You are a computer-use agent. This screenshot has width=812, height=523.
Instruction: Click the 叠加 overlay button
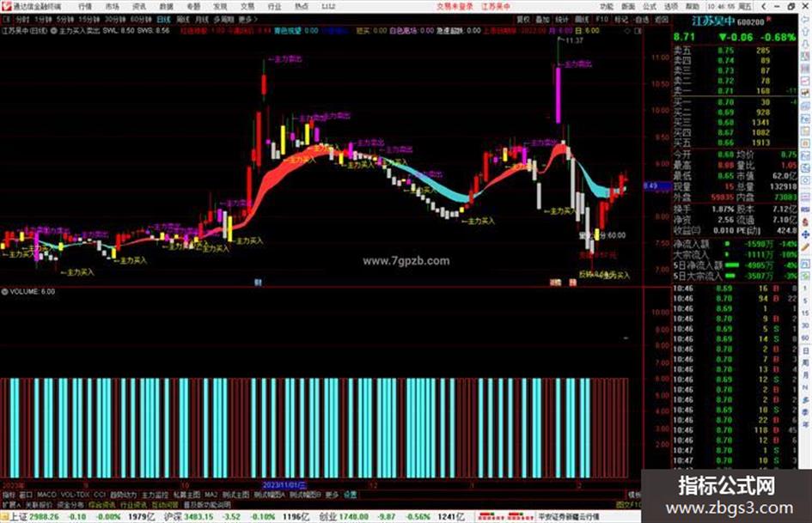coord(542,19)
